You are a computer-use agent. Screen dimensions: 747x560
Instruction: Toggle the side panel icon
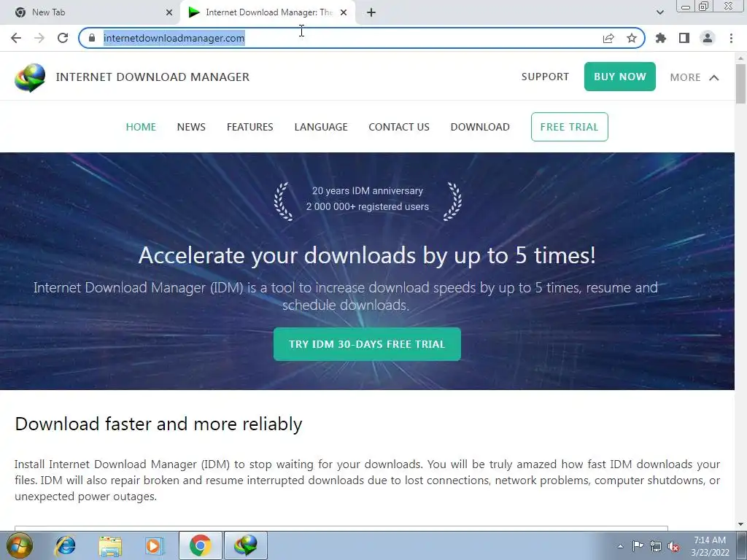tap(684, 38)
